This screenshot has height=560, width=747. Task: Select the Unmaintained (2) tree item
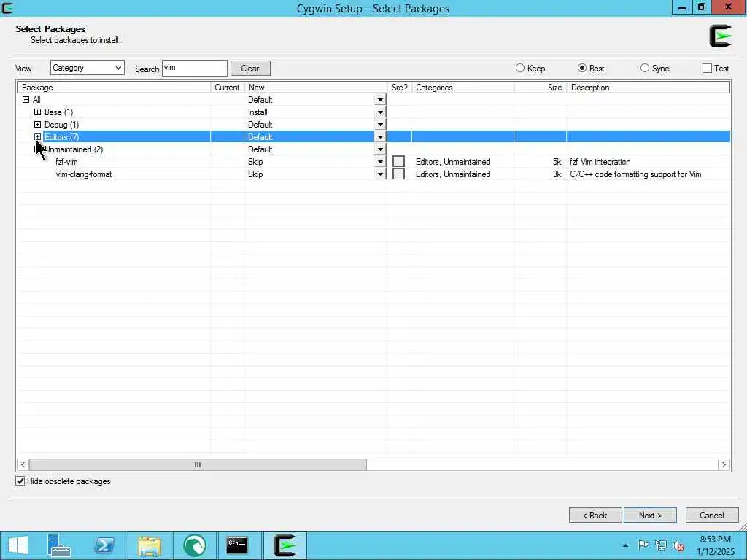pyautogui.click(x=74, y=149)
